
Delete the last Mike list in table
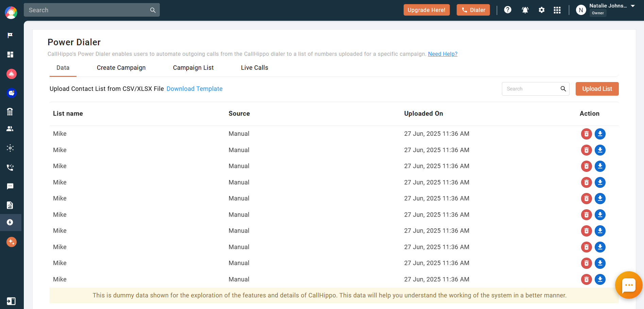click(x=587, y=279)
